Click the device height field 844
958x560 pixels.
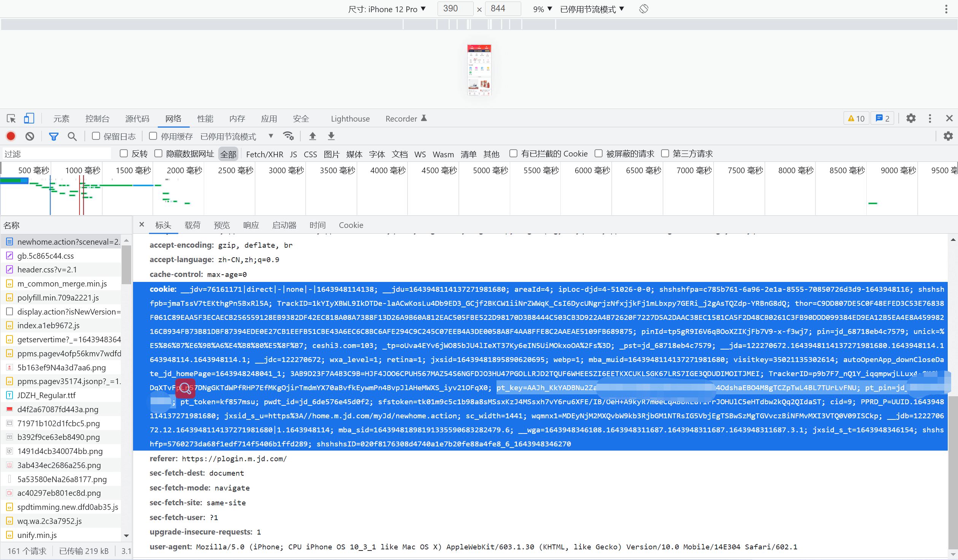pyautogui.click(x=503, y=9)
